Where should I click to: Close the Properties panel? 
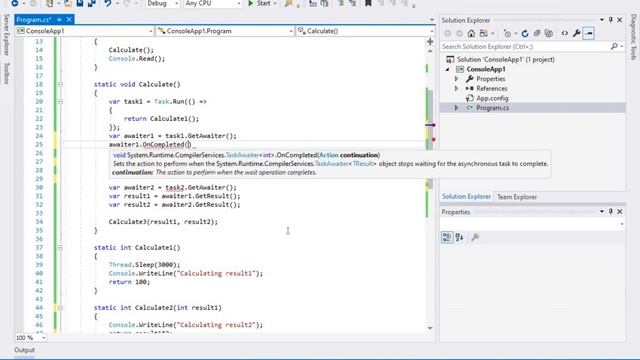tap(620, 212)
